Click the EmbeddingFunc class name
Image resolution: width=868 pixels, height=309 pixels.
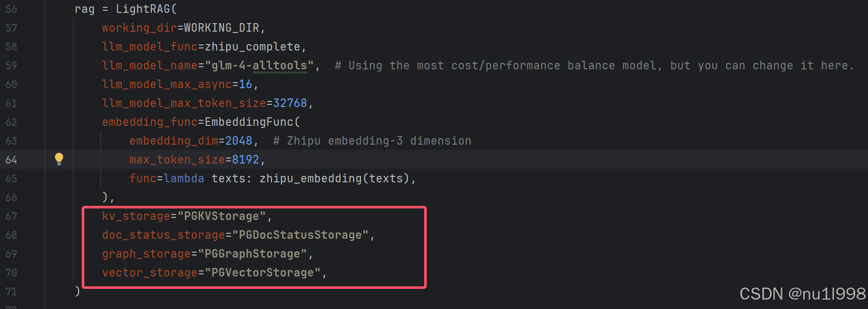pos(249,122)
